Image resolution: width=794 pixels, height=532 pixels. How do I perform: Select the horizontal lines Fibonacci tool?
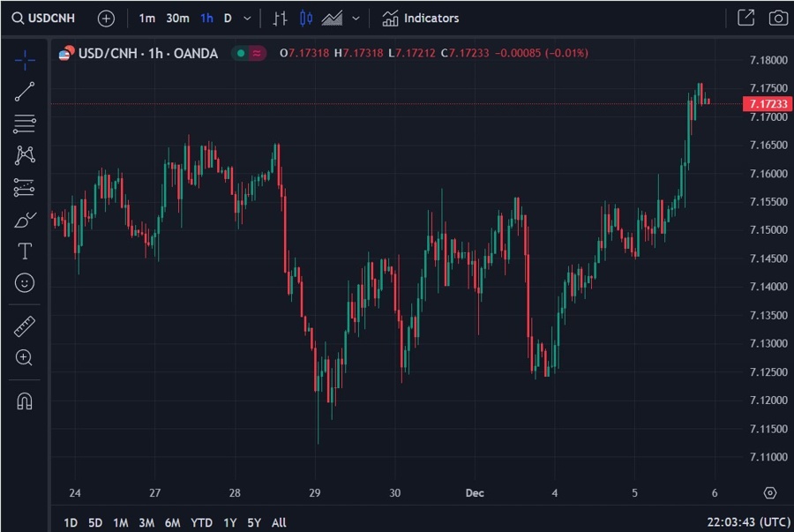coord(25,124)
